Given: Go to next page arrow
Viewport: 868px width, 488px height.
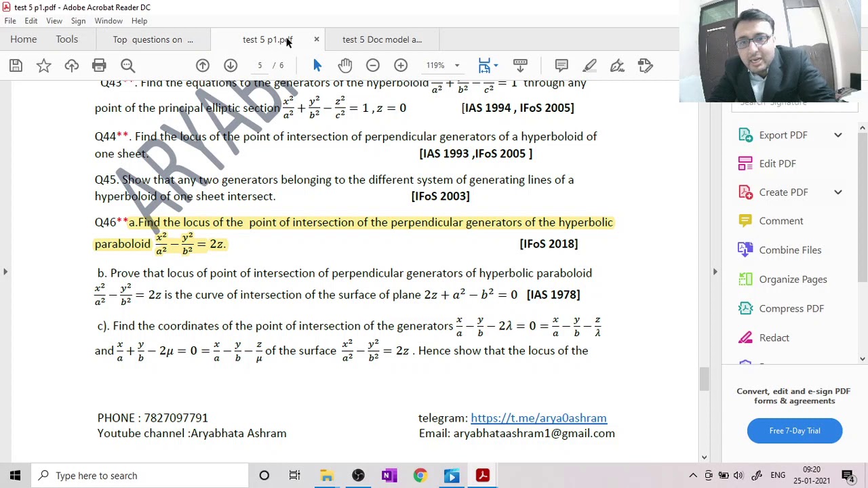Looking at the screenshot, I should point(231,66).
